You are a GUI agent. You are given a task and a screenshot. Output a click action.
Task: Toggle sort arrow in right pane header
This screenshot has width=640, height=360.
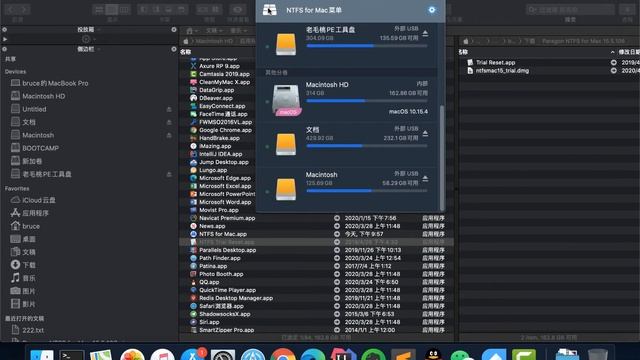click(612, 52)
